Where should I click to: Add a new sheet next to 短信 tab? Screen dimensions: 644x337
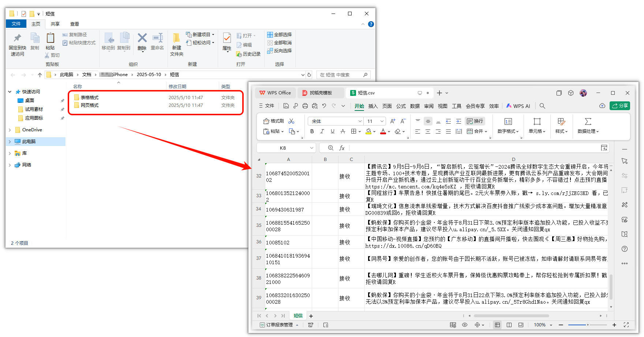[x=311, y=316]
